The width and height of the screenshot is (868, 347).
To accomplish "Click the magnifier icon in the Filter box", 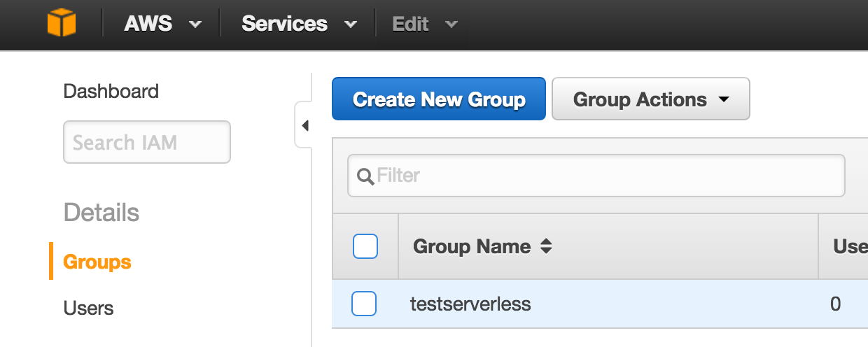I will tap(365, 176).
